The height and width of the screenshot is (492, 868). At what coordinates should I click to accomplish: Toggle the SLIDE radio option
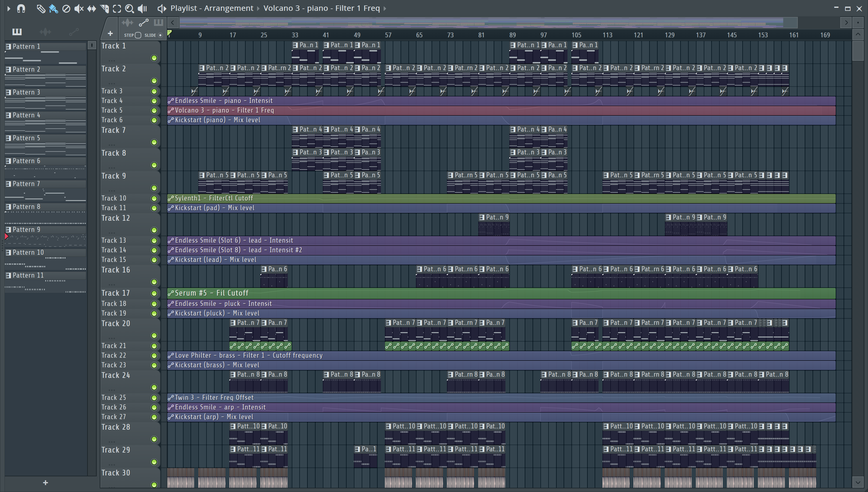click(x=160, y=35)
